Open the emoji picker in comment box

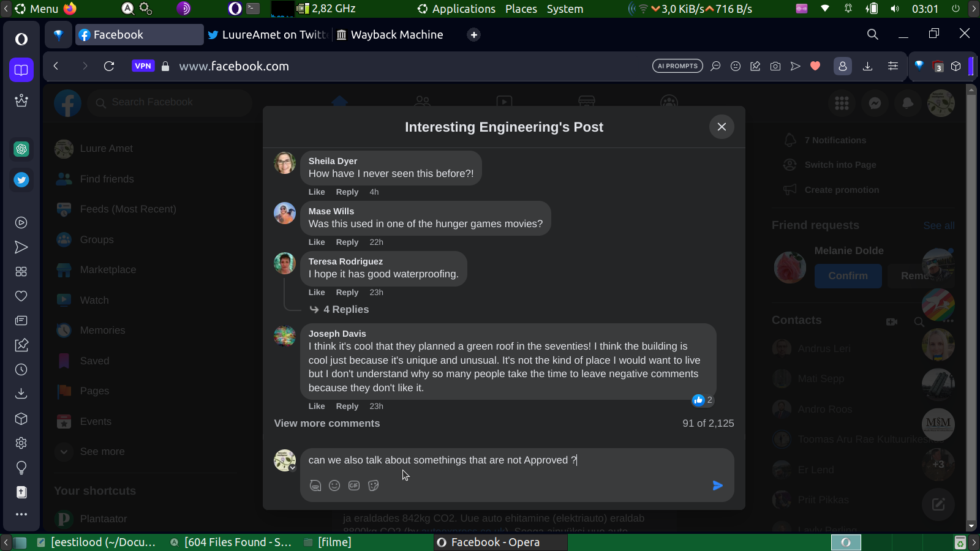click(x=334, y=485)
